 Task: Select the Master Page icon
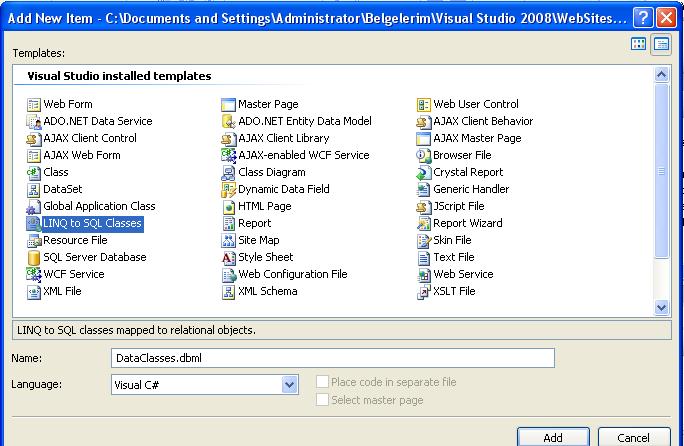[229, 105]
